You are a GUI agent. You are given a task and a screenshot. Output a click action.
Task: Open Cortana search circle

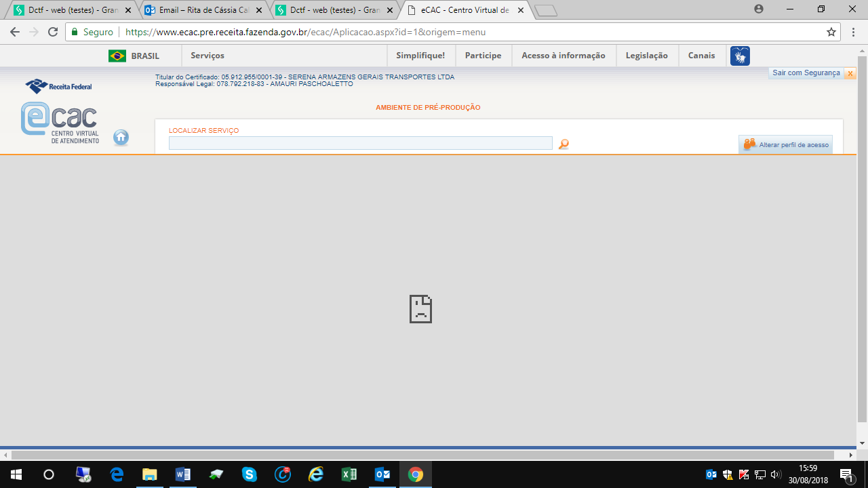pyautogui.click(x=49, y=474)
